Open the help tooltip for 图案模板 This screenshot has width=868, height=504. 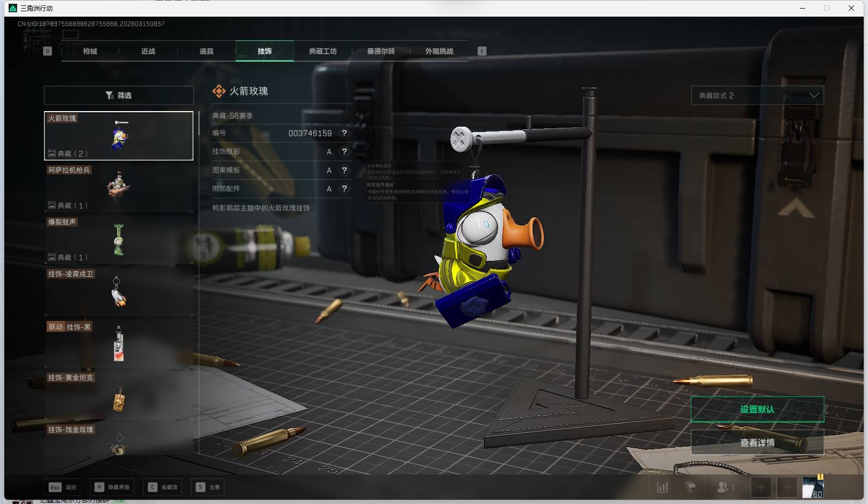point(344,170)
